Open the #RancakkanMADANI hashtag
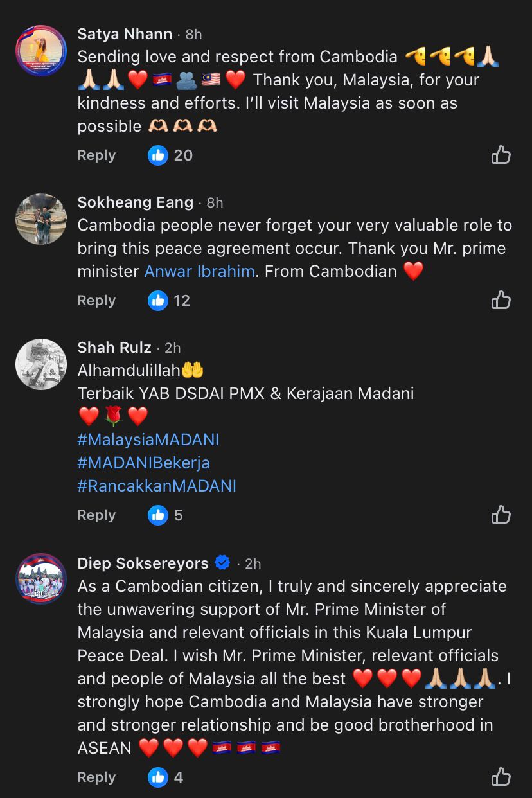The height and width of the screenshot is (798, 532). (157, 486)
